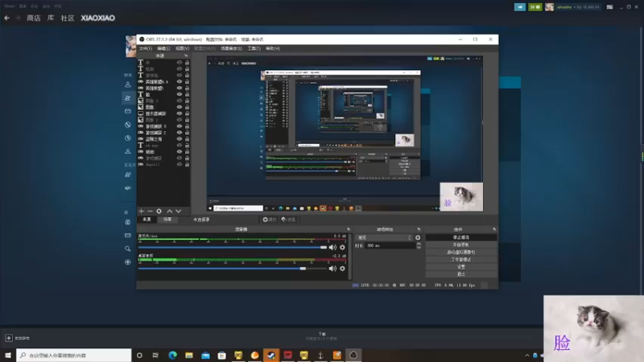The image size is (644, 362).
Task: Open 桌面音频 audio settings gear
Action: tap(343, 269)
